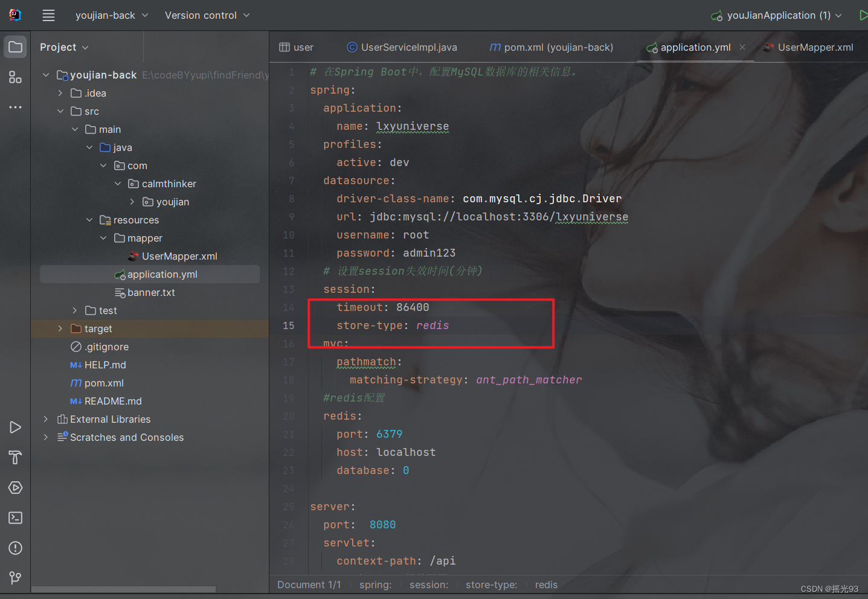Open the youjian-back project dropdown
The height and width of the screenshot is (599, 868).
pyautogui.click(x=111, y=16)
